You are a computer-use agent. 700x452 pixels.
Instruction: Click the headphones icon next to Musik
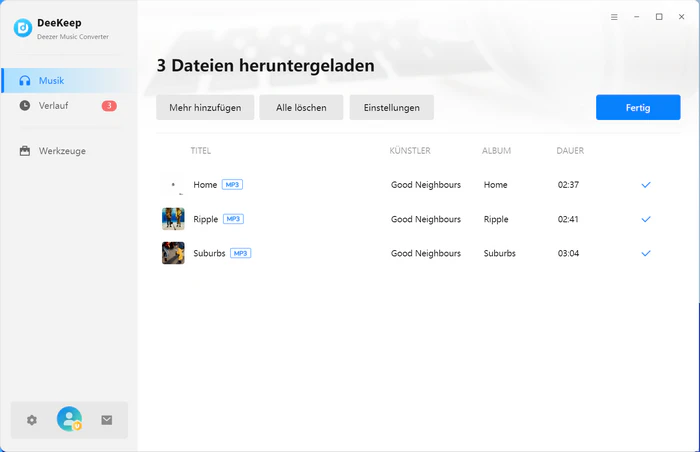25,80
